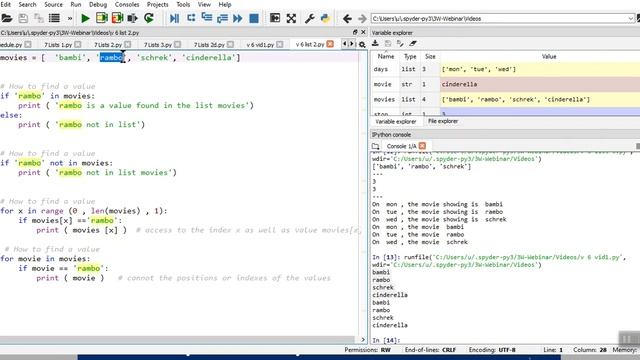Click the Value column header

pyautogui.click(x=549, y=57)
